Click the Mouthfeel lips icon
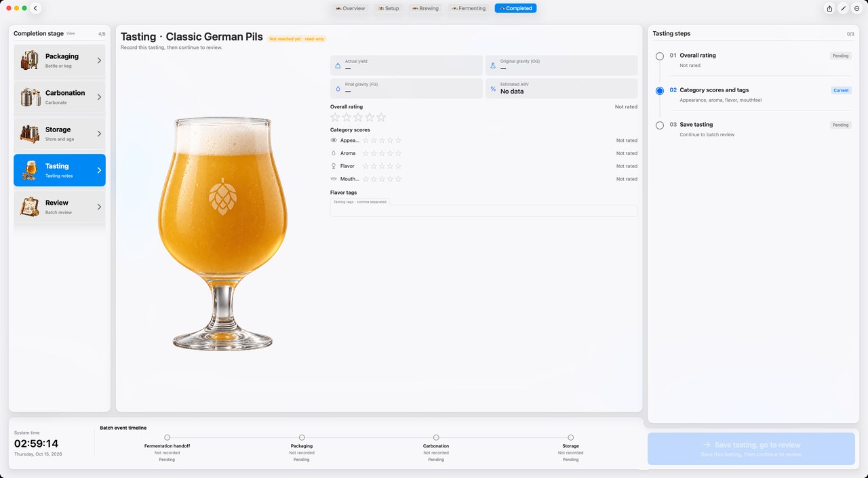Image resolution: width=868 pixels, height=478 pixels. click(334, 179)
